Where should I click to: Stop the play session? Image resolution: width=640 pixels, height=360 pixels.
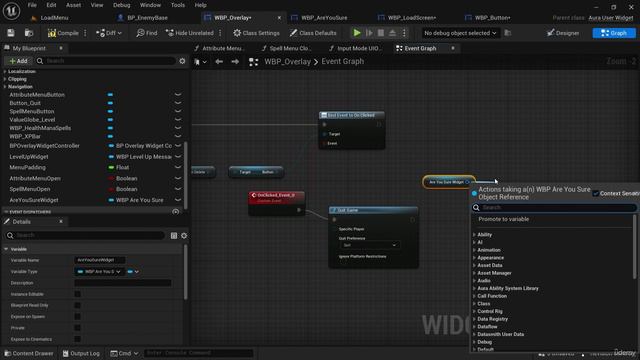[x=380, y=33]
